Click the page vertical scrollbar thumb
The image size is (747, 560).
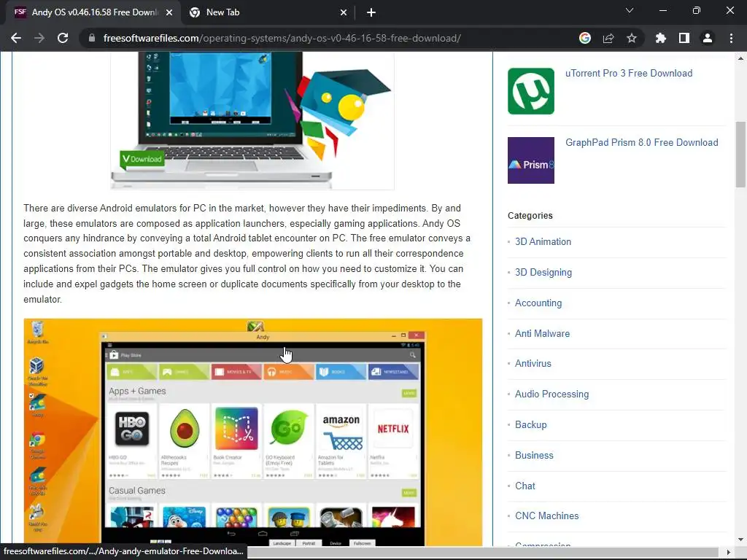pos(740,155)
